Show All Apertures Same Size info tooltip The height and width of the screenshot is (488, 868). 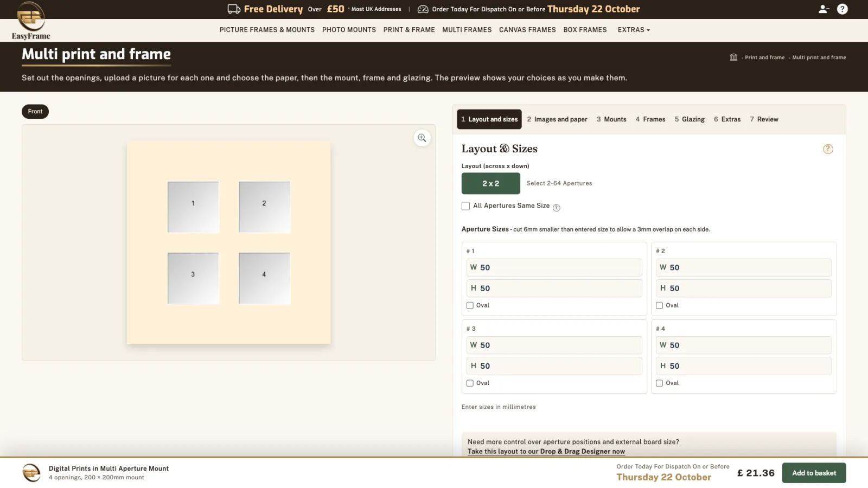[556, 207]
